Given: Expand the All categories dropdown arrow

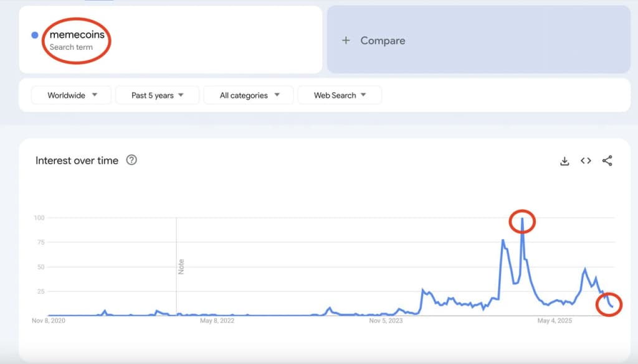Looking at the screenshot, I should tap(276, 95).
